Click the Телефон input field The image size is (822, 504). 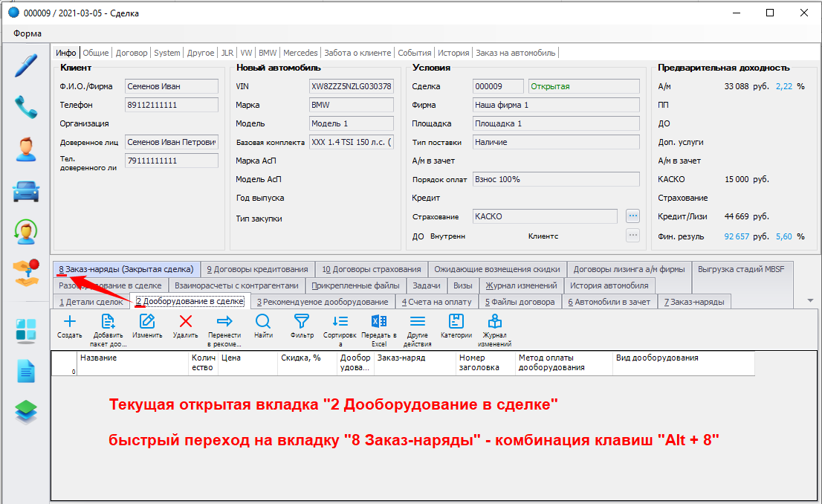[171, 105]
